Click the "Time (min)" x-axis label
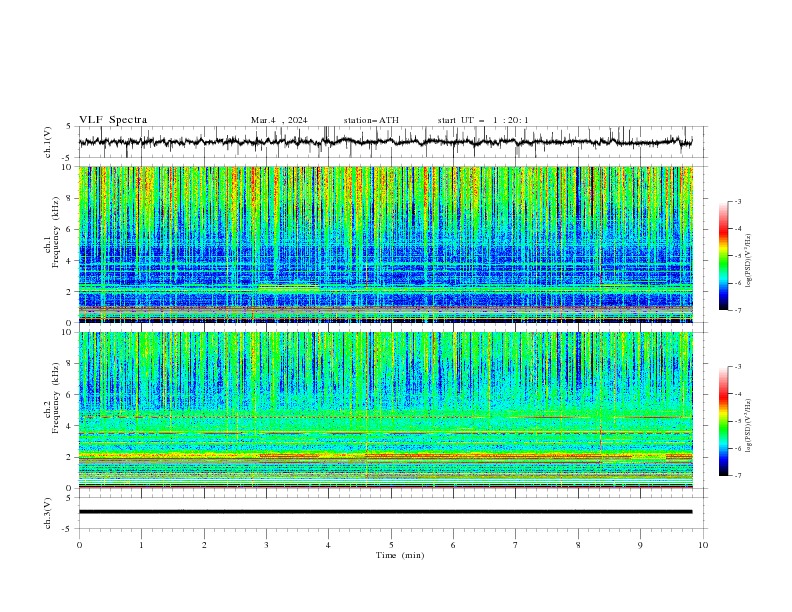Viewport: 792px width, 612px height. tap(400, 555)
